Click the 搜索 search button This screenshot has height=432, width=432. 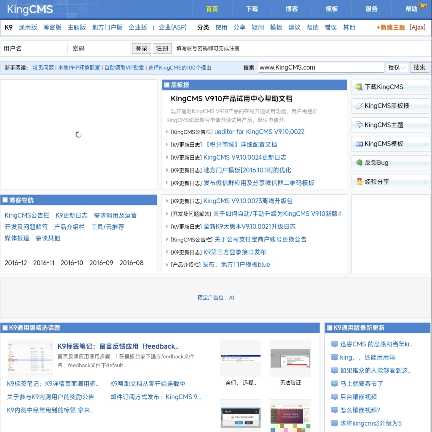point(419,67)
